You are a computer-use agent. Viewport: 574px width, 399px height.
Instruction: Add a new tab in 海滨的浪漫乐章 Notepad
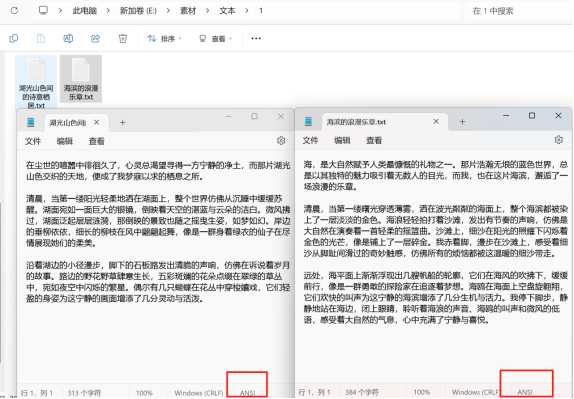pos(462,122)
